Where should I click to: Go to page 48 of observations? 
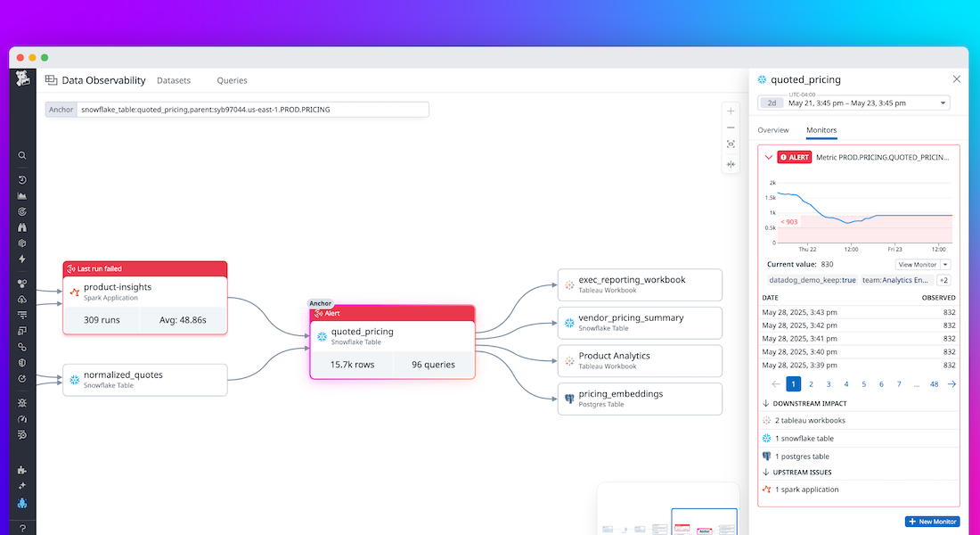(934, 384)
